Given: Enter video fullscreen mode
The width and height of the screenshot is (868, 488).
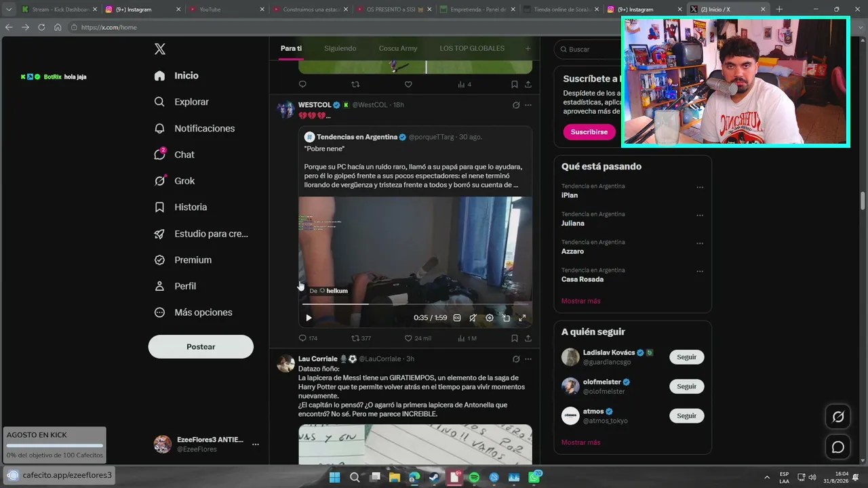Looking at the screenshot, I should click(x=522, y=318).
